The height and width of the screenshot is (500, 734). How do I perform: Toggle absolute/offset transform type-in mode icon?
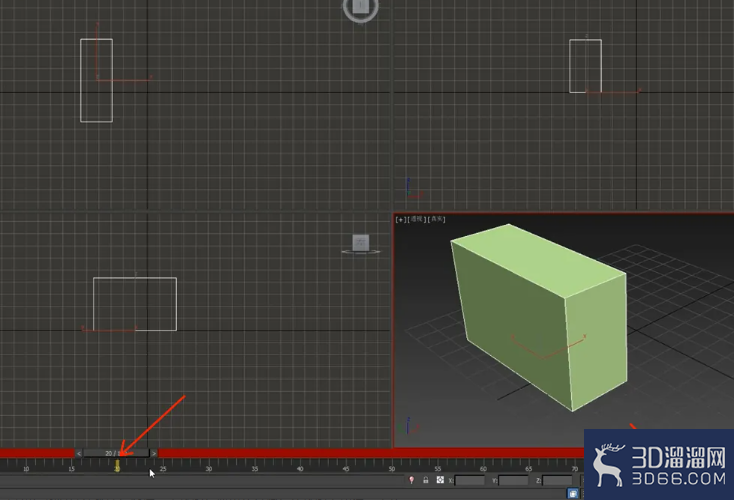tap(440, 480)
